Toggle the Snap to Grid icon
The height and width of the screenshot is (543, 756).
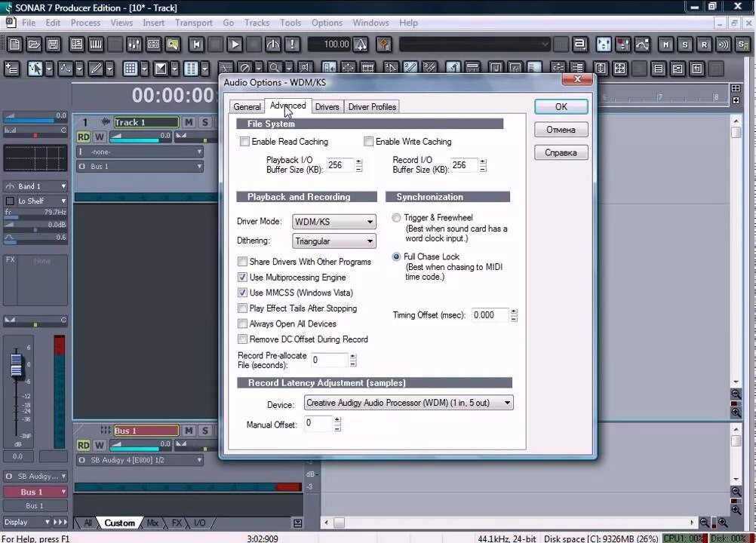[x=131, y=69]
